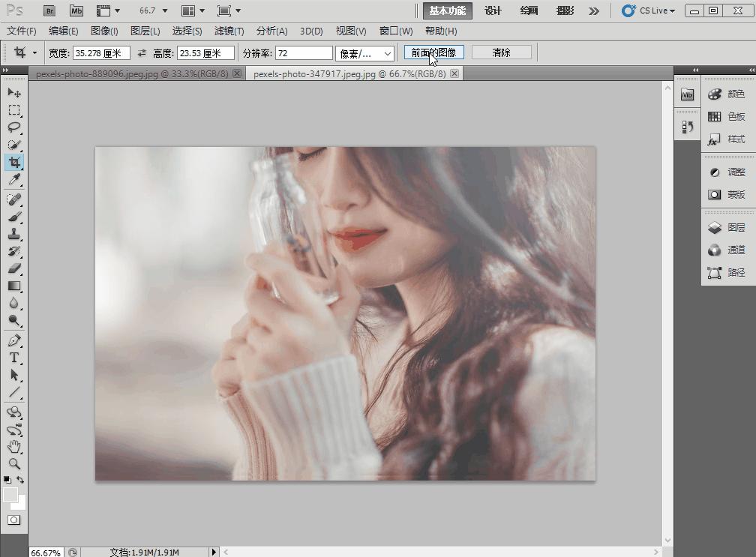Swap width and height values
Viewport: 756px width, 557px height.
(x=142, y=53)
